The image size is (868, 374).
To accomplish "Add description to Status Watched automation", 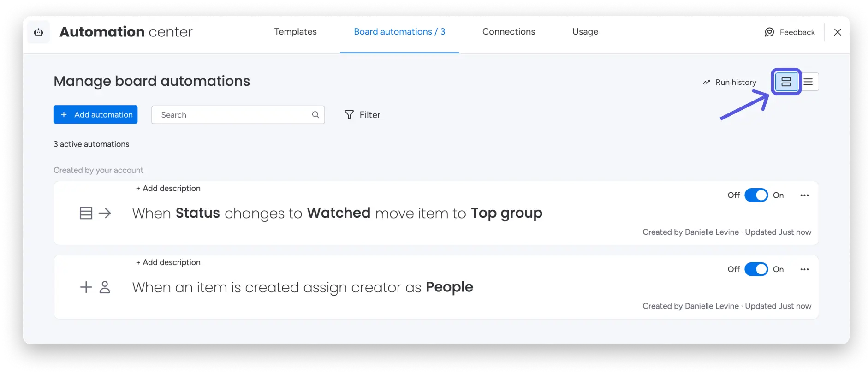I will tap(168, 188).
